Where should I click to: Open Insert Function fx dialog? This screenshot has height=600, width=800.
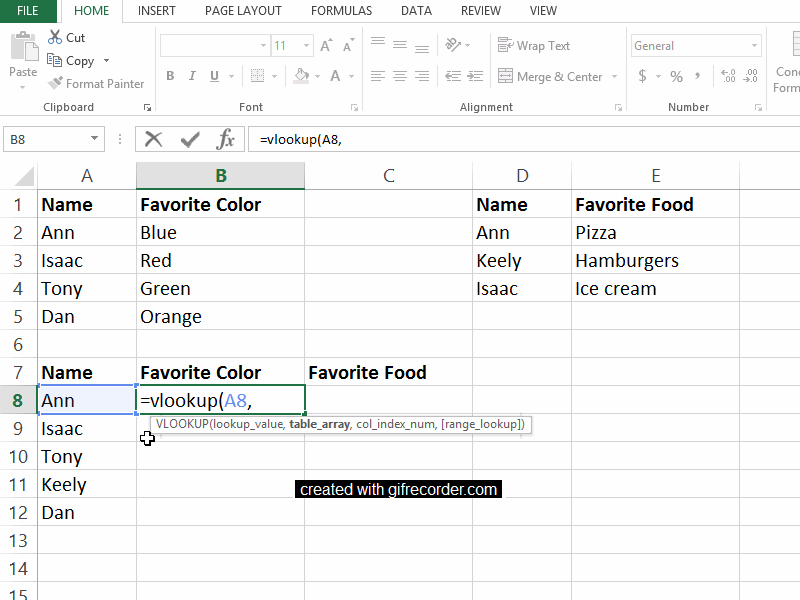point(225,139)
